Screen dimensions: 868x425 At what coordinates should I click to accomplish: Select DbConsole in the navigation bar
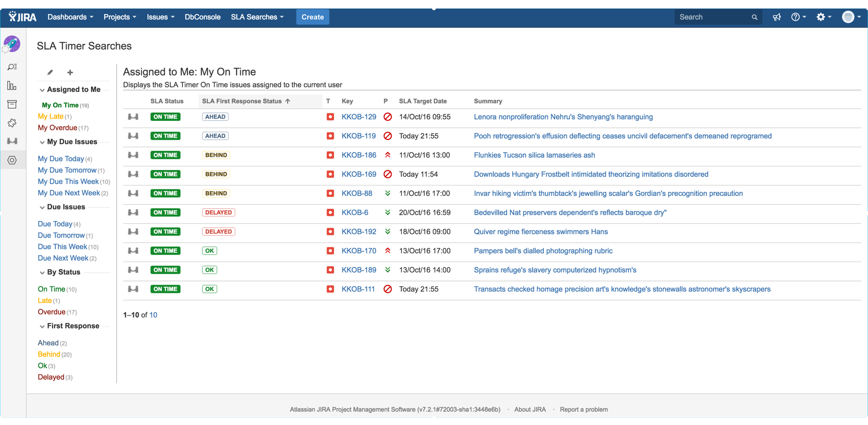coord(202,17)
